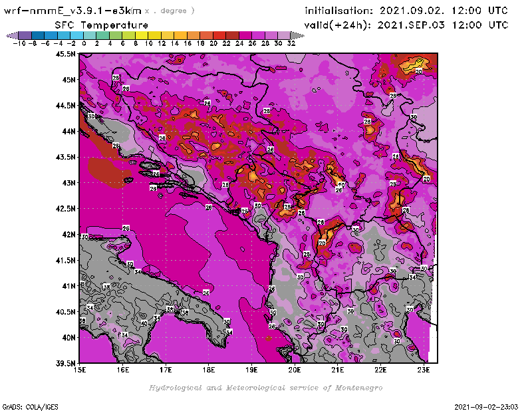
Task: Click the 'valid(+24h): 2021.SEP.03 12:00 UTC' text
Action: 406,25
